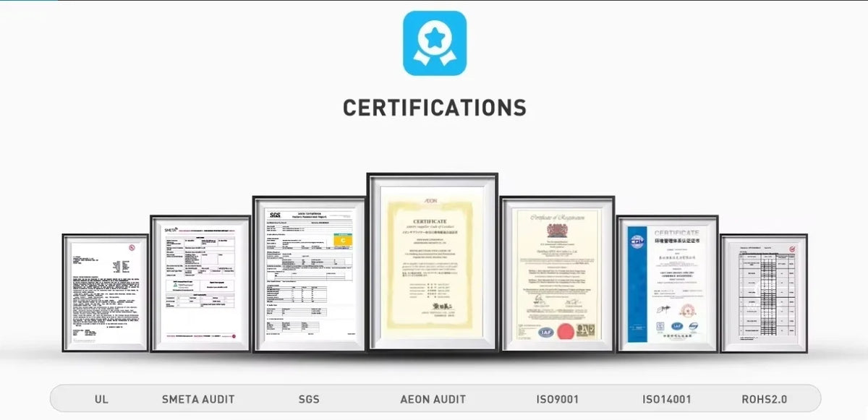Click the CERTIFICATIONS heading
Image resolution: width=868 pixels, height=420 pixels.
pos(434,108)
